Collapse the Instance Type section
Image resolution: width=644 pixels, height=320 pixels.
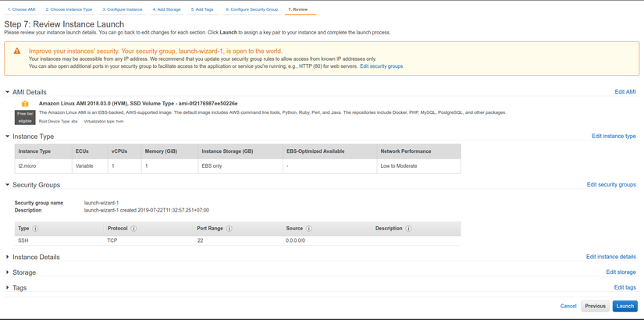click(7, 137)
